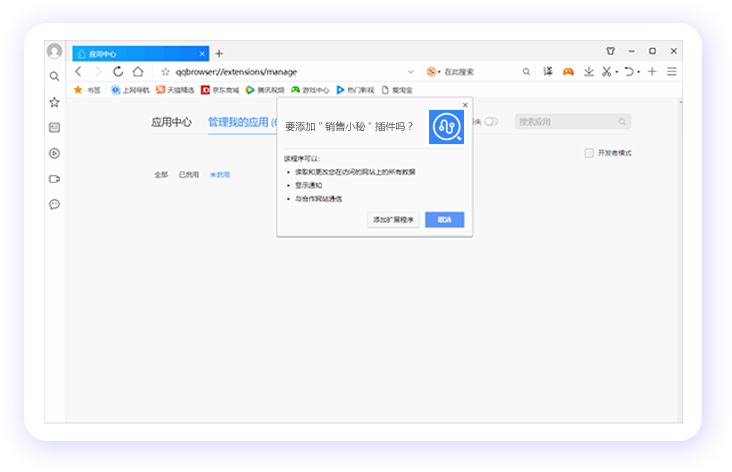The width and height of the screenshot is (732, 472).
Task: Open a new tab with plus button
Action: (219, 54)
